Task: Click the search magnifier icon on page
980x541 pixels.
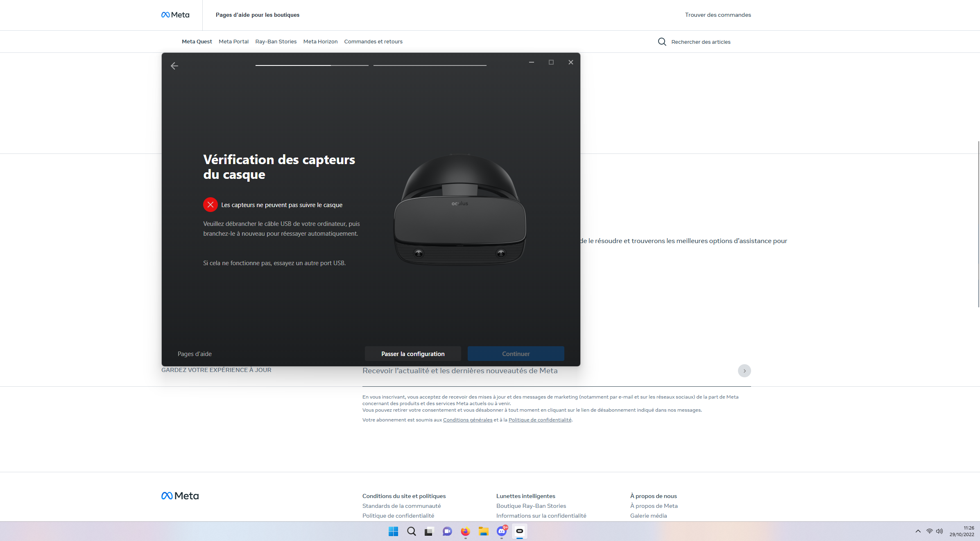Action: click(x=662, y=42)
